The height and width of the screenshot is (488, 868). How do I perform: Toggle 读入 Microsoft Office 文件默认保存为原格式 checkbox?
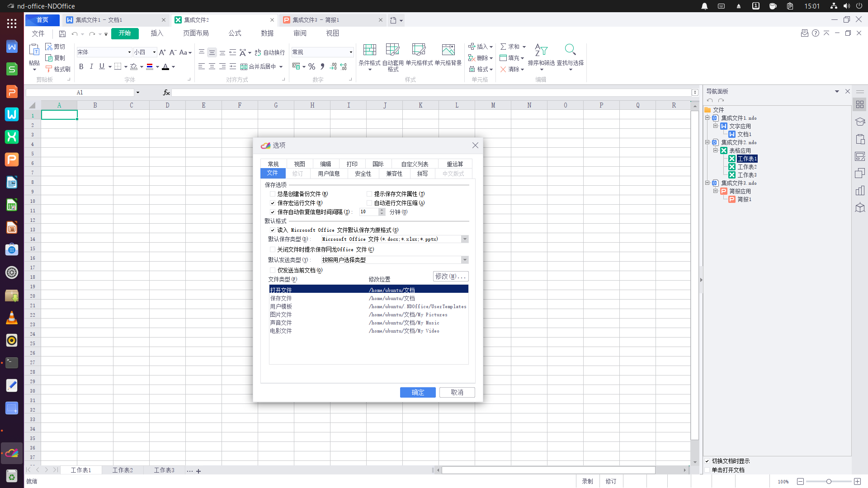pyautogui.click(x=273, y=230)
